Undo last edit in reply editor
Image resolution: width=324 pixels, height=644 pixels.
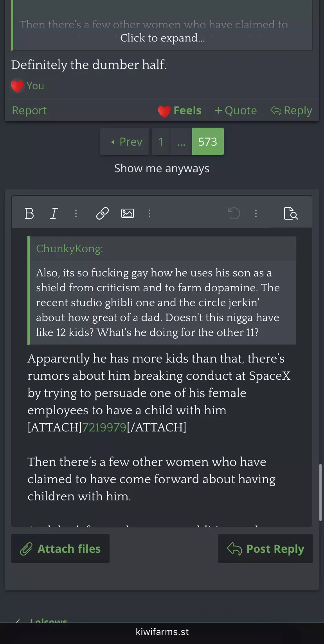click(x=234, y=213)
